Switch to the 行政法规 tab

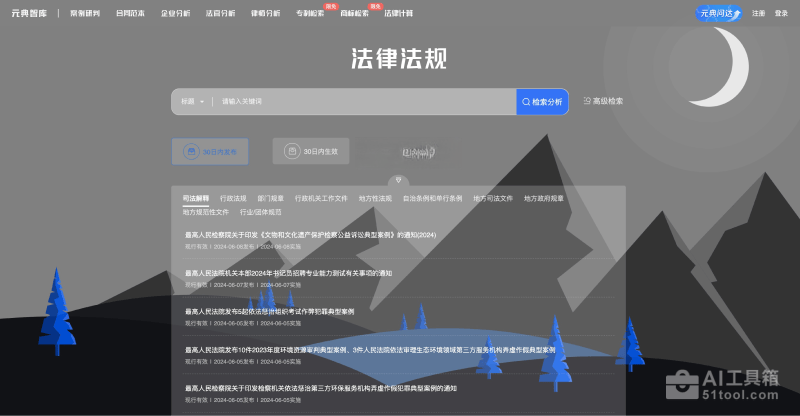233,198
